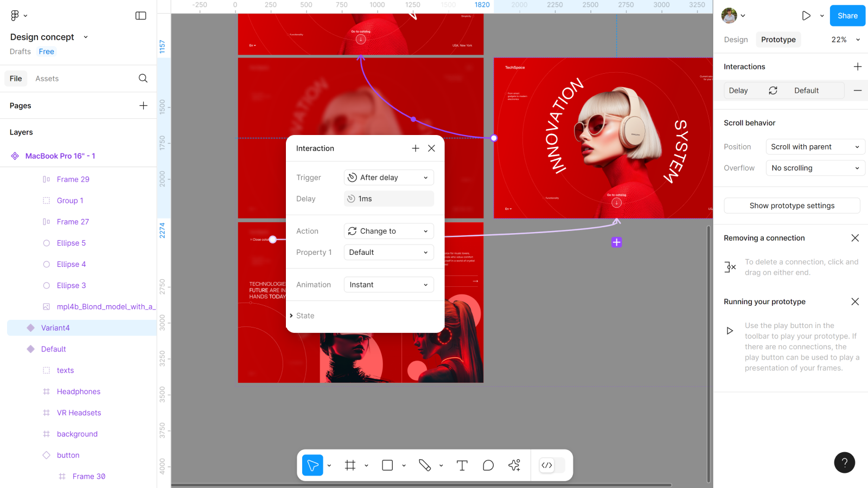
Task: Toggle the left sidebar panel icon
Action: click(141, 16)
